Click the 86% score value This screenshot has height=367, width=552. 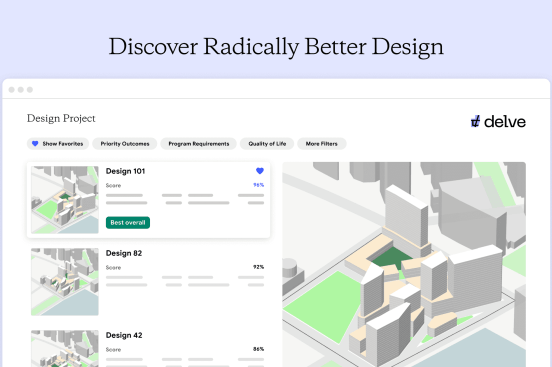(x=258, y=349)
